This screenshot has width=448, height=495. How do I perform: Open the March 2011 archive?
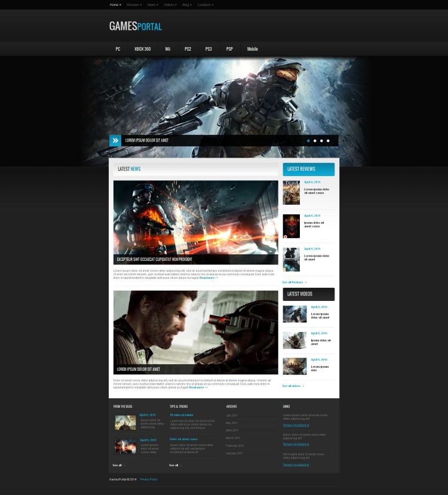233,438
